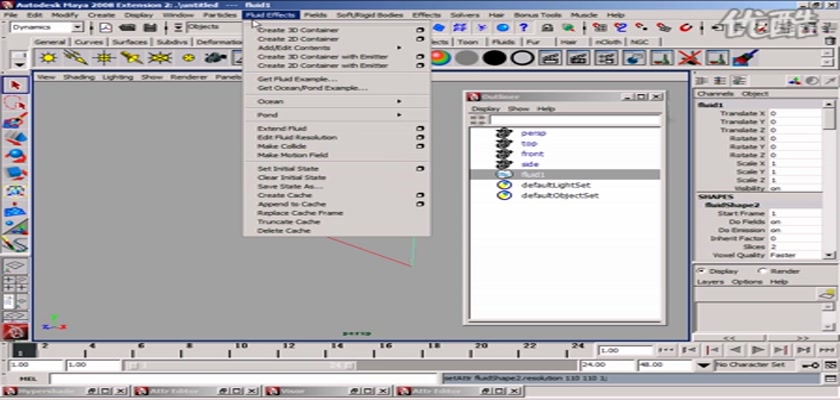The height and width of the screenshot is (400, 840).
Task: Click the script editor icon at bottom right
Action: click(x=828, y=379)
